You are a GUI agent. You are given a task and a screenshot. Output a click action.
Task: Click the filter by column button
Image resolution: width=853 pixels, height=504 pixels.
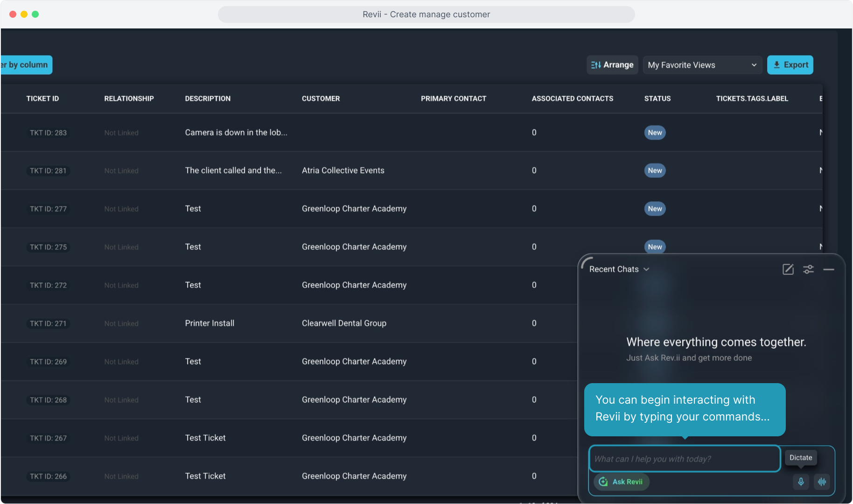(27, 65)
